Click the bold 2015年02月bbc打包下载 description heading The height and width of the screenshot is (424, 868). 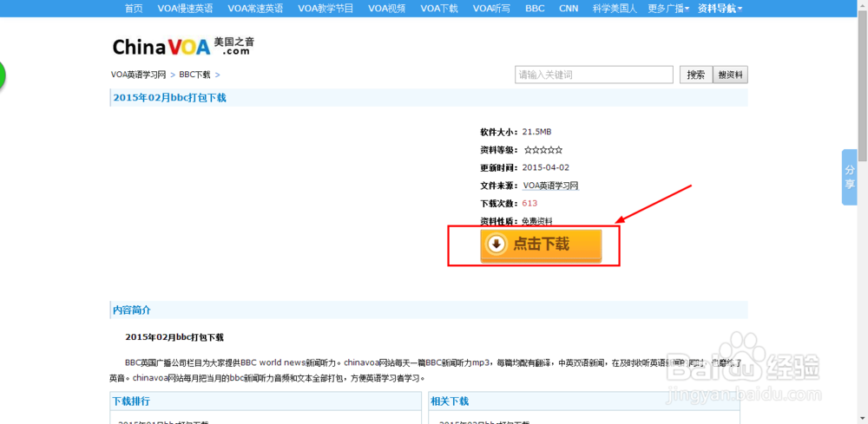click(174, 337)
